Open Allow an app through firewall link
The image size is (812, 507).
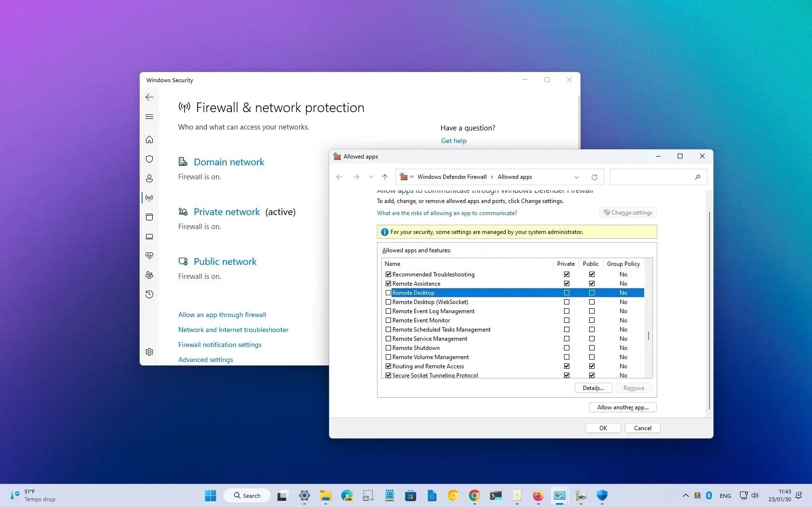[222, 315]
